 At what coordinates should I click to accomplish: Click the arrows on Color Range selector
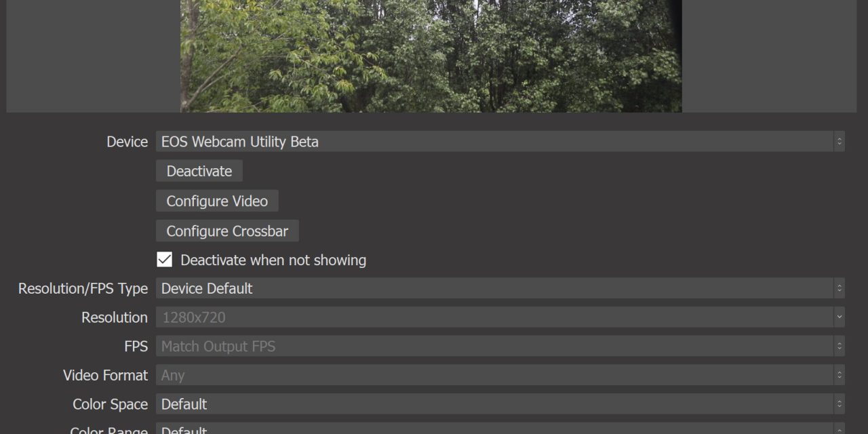coord(840,429)
